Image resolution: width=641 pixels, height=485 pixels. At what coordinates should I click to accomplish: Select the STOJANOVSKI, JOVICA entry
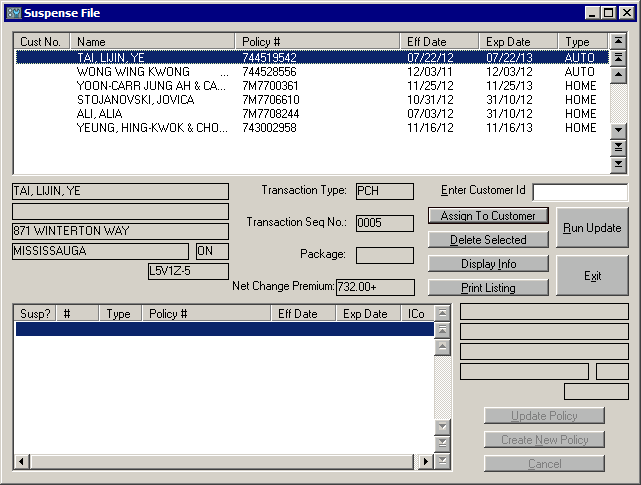click(138, 100)
